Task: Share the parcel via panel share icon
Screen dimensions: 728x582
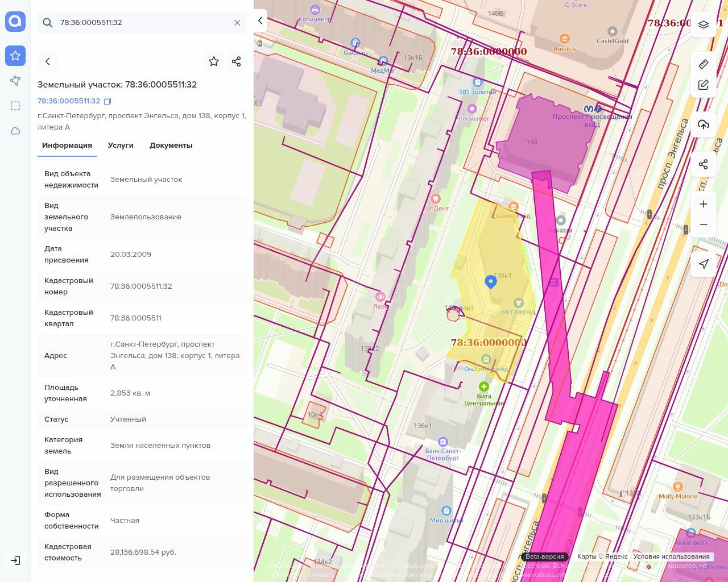Action: [x=237, y=61]
